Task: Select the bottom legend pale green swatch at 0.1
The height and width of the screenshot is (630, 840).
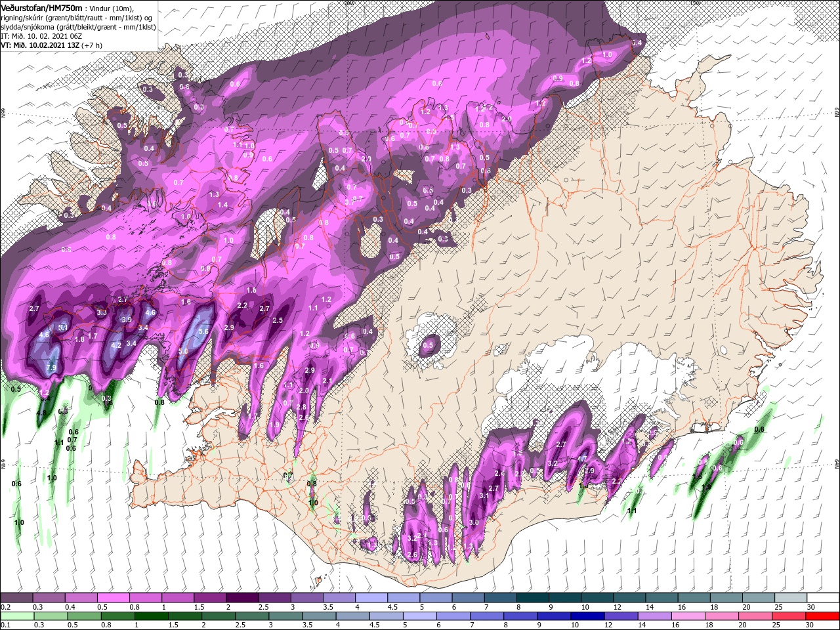Action: pos(18,617)
